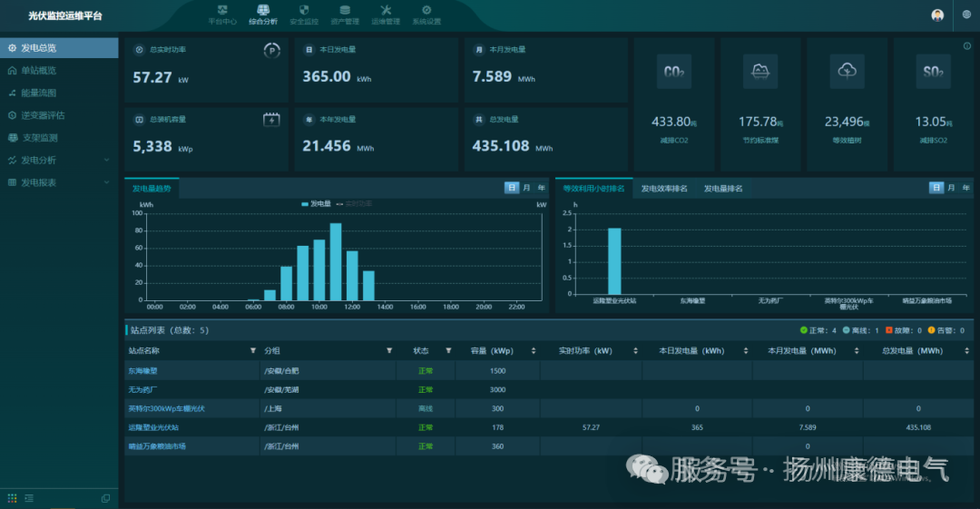
Task: Click the user avatar icon
Action: tap(937, 15)
